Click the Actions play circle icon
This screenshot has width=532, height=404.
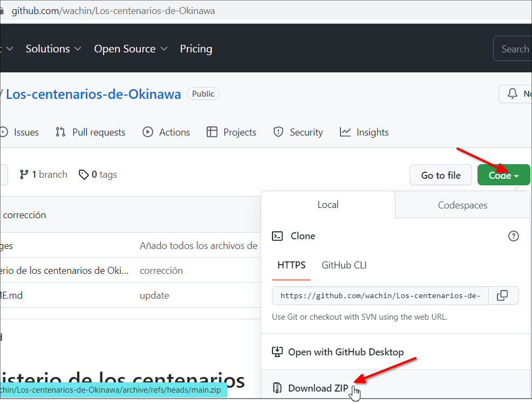[x=148, y=132]
